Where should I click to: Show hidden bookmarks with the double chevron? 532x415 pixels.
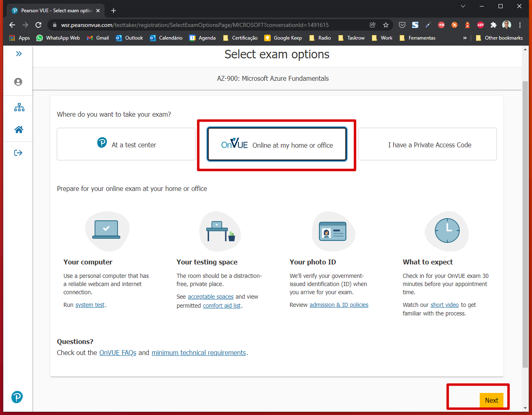point(465,38)
